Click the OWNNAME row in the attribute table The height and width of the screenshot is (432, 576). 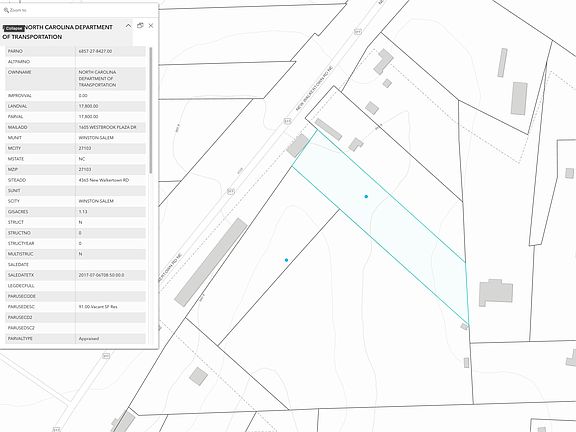[x=75, y=79]
